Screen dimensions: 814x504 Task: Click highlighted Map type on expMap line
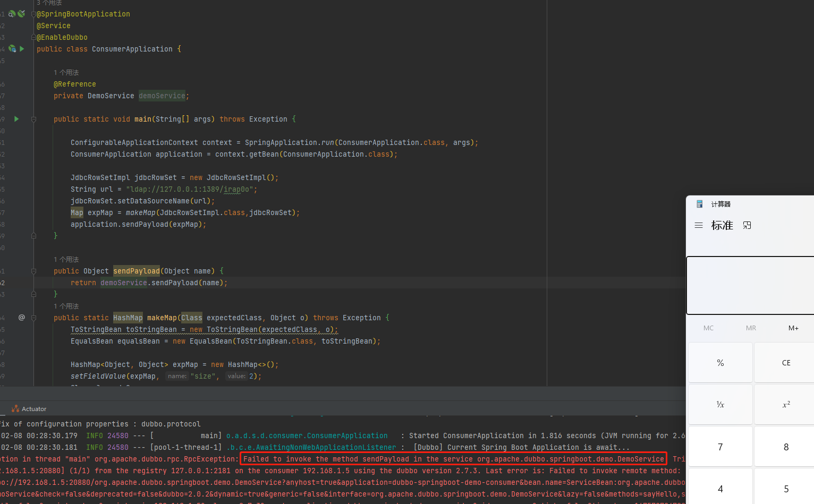(77, 212)
